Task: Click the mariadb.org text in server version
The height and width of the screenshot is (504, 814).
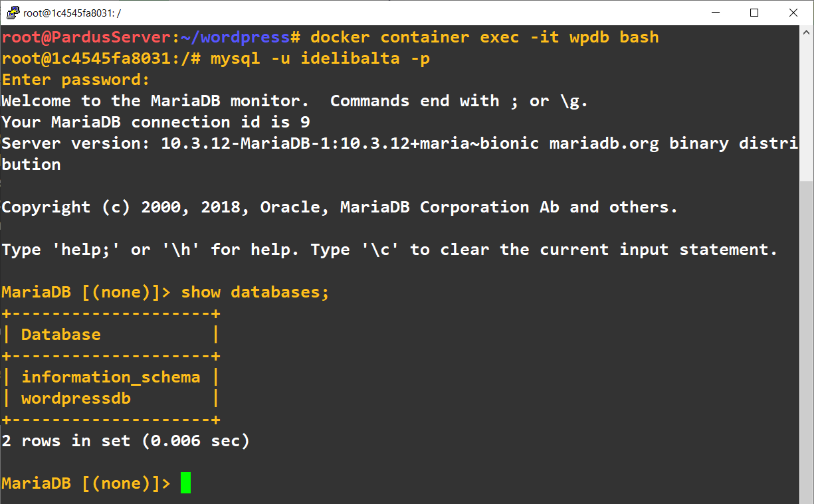Action: click(604, 143)
